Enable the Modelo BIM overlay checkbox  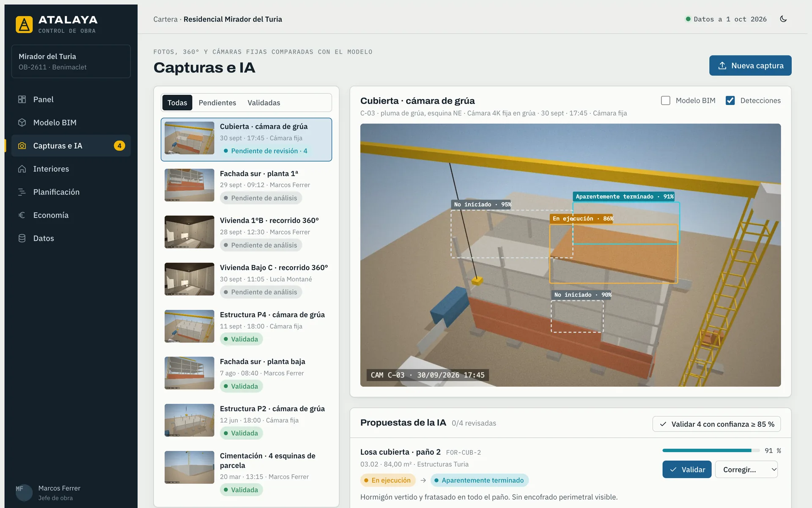tap(666, 101)
